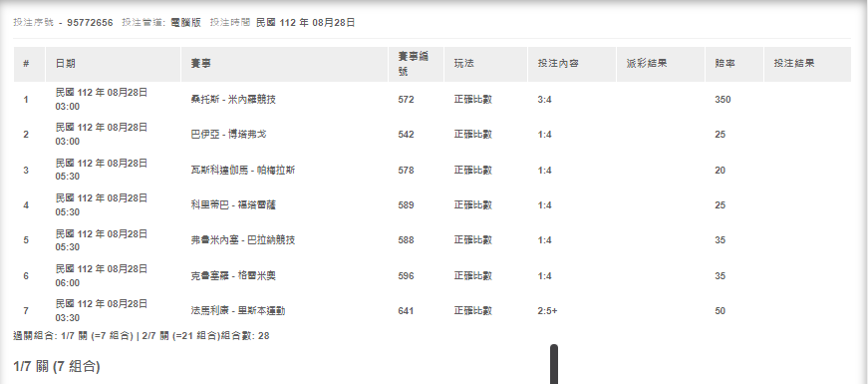
Task: Click the 1:4 score for match 596
Action: tap(545, 276)
